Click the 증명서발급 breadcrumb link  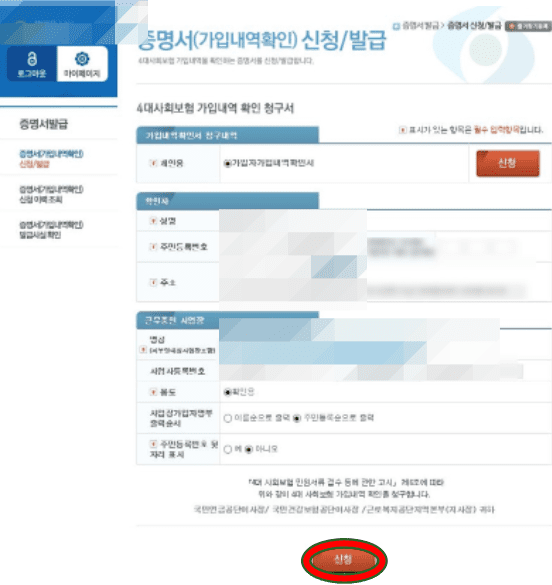point(420,25)
